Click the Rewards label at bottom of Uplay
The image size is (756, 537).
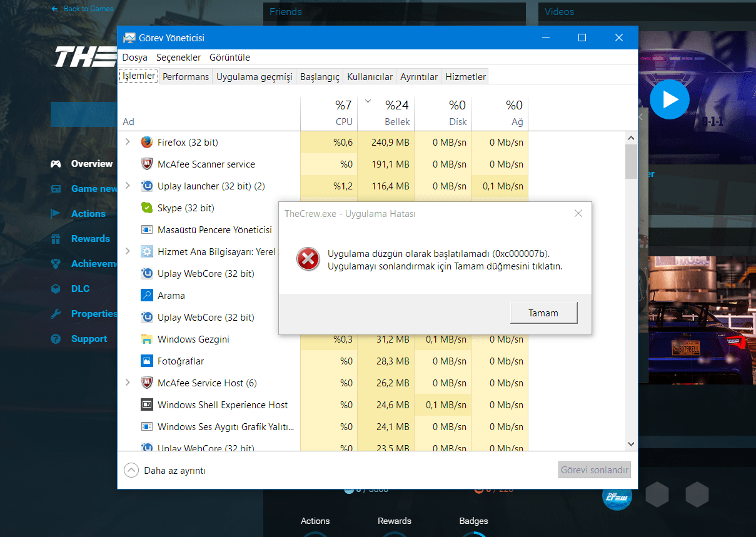[395, 521]
